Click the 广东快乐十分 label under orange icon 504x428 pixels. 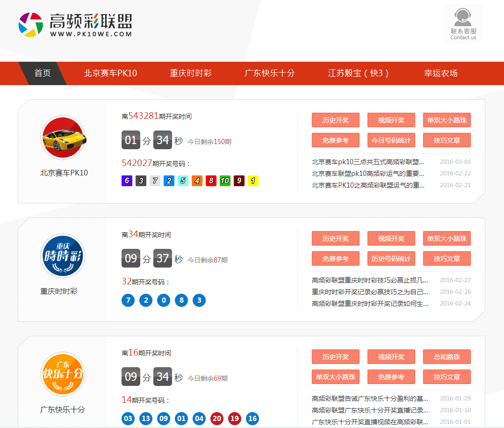click(x=63, y=410)
